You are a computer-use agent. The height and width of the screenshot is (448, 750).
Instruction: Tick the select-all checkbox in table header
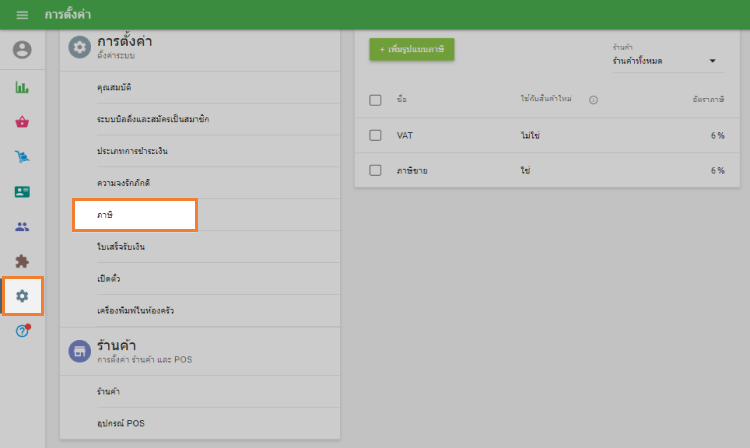tap(375, 100)
